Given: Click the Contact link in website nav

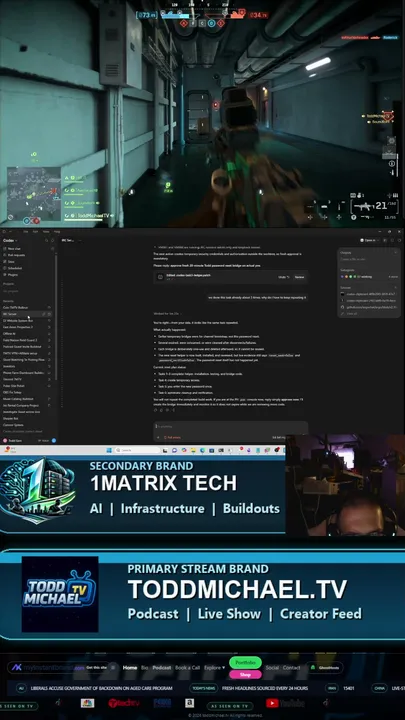Looking at the screenshot, I should [x=291, y=668].
